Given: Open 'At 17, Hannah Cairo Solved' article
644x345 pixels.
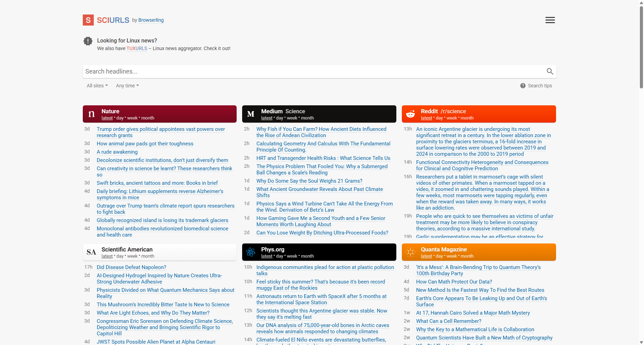Looking at the screenshot, I should coord(473,313).
